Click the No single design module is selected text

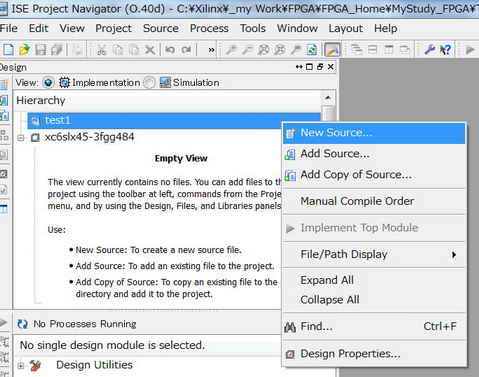(x=112, y=345)
